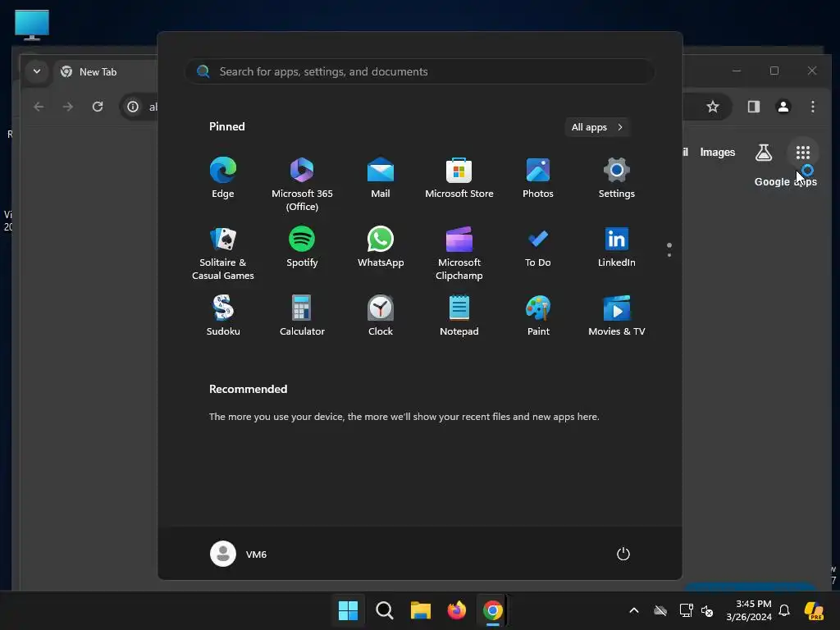Switch to Chrome on the taskbar
This screenshot has height=630, width=840.
pos(492,610)
